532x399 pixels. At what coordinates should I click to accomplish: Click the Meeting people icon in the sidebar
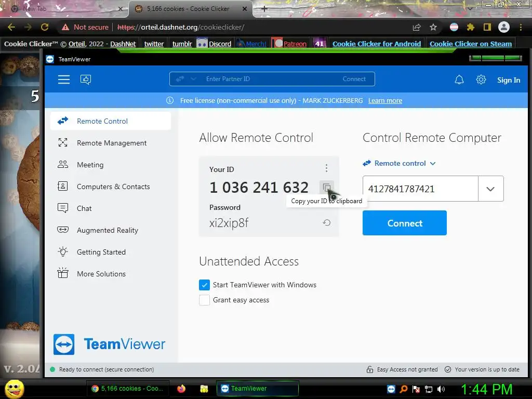(63, 165)
